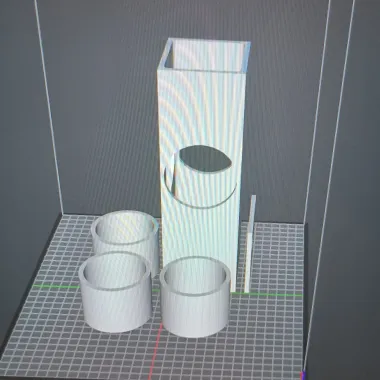
Task: Click inside the front-right ring's hollow center
Action: point(195,274)
